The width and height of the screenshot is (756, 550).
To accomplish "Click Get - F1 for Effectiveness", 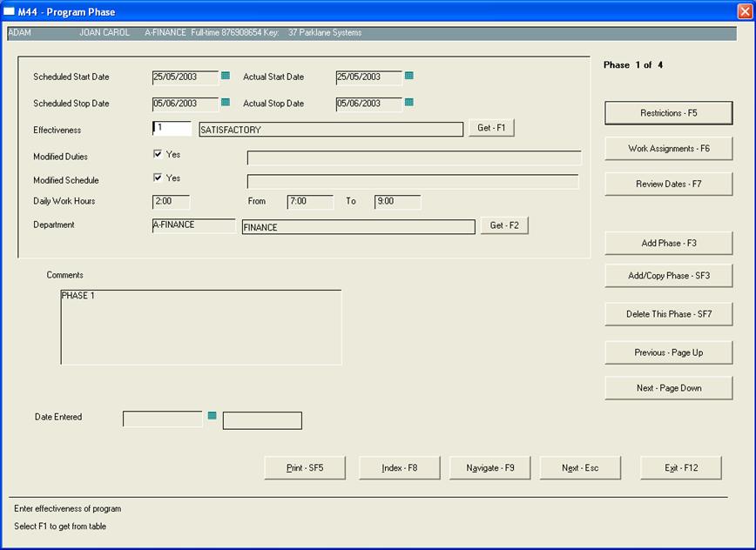I will coord(491,128).
